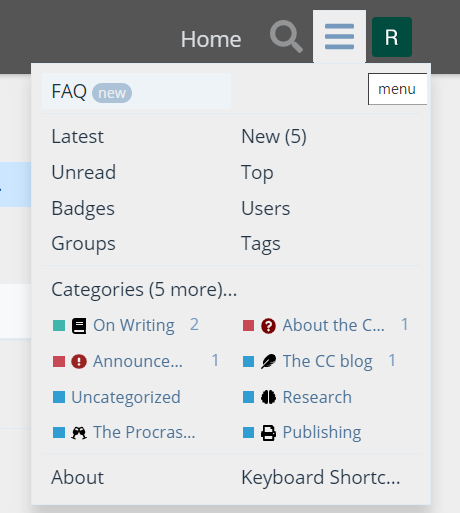This screenshot has height=513, width=460.
Task: Click the unread count 2 for On Writing
Action: coord(194,325)
